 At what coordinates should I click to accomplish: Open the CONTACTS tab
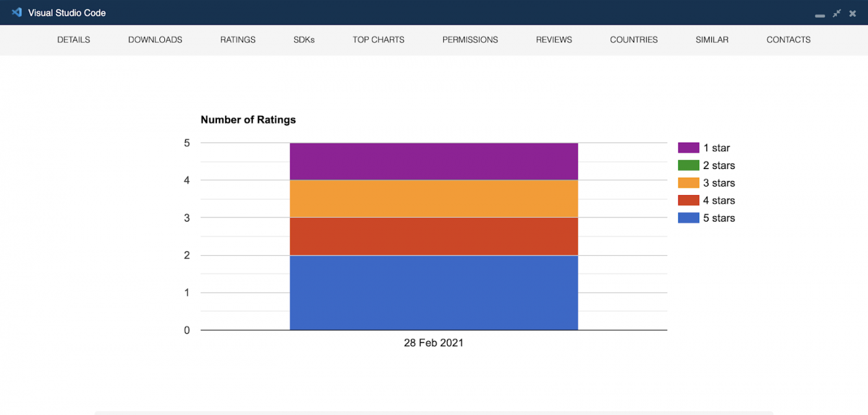click(789, 40)
